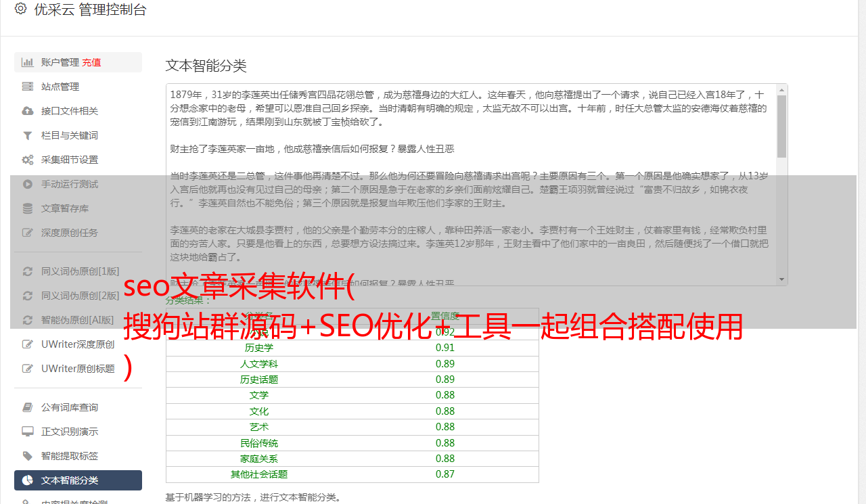866x504 pixels.
Task: Open UWriter深度原创 page
Action: pyautogui.click(x=78, y=344)
